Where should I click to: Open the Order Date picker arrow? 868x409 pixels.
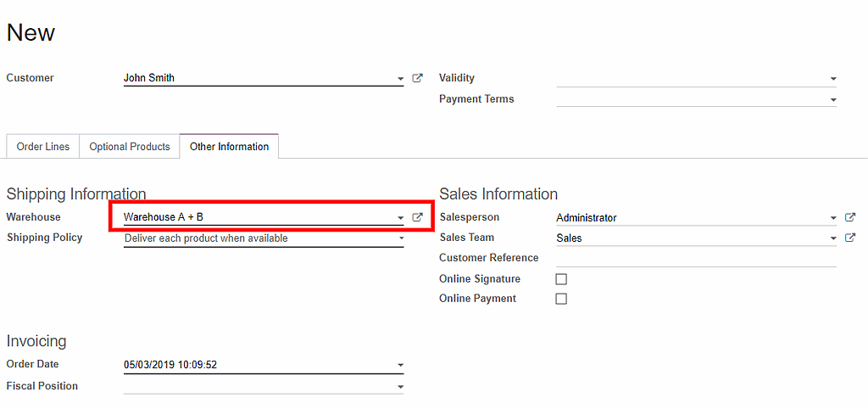[400, 366]
